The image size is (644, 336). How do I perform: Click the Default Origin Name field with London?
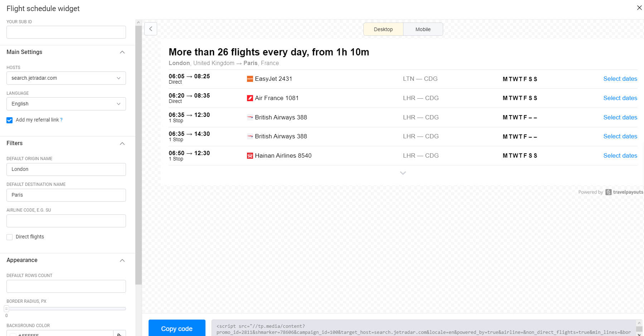pos(66,169)
